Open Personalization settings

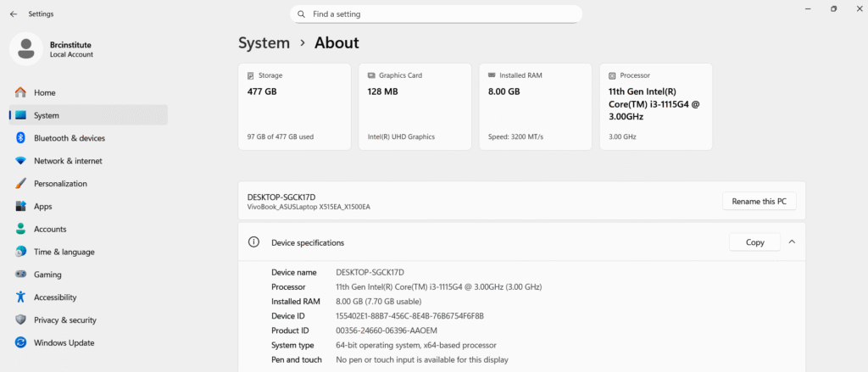[x=88, y=183]
